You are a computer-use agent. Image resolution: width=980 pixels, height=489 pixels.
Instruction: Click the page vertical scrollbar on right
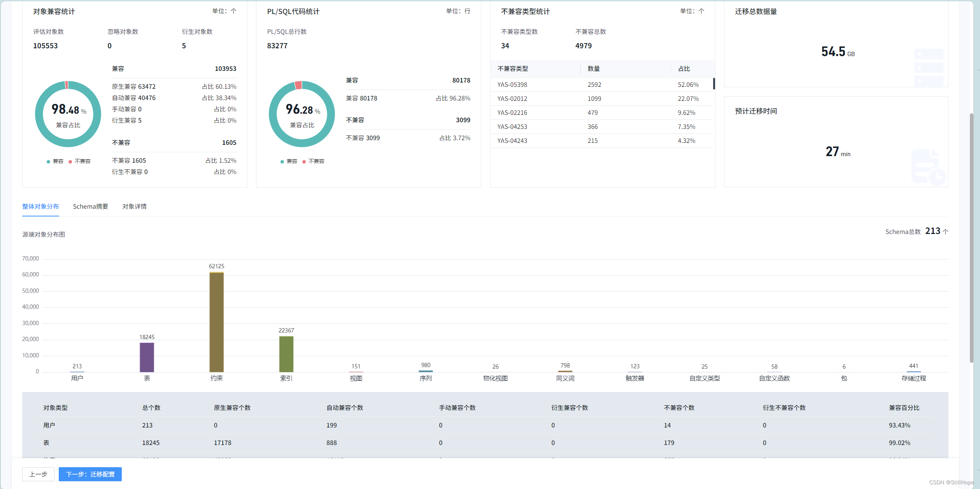(x=971, y=237)
